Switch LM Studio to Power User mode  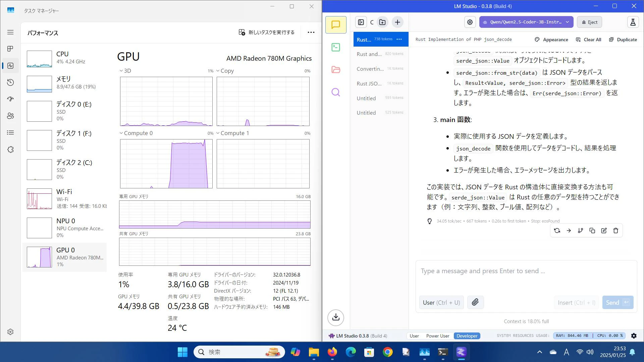pyautogui.click(x=438, y=336)
